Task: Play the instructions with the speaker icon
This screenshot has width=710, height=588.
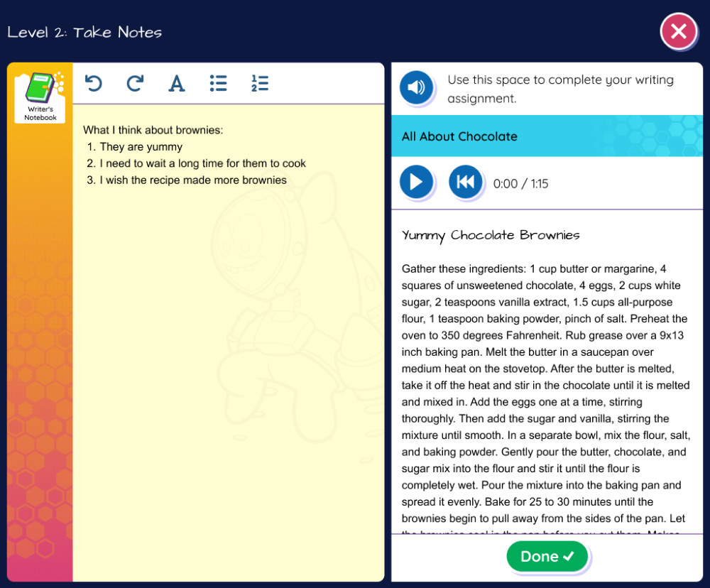Action: tap(416, 88)
